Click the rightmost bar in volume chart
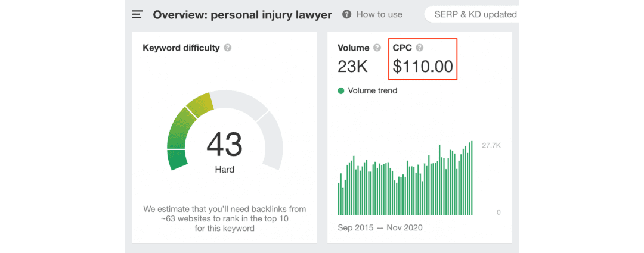The height and width of the screenshot is (253, 644). pyautogui.click(x=472, y=178)
